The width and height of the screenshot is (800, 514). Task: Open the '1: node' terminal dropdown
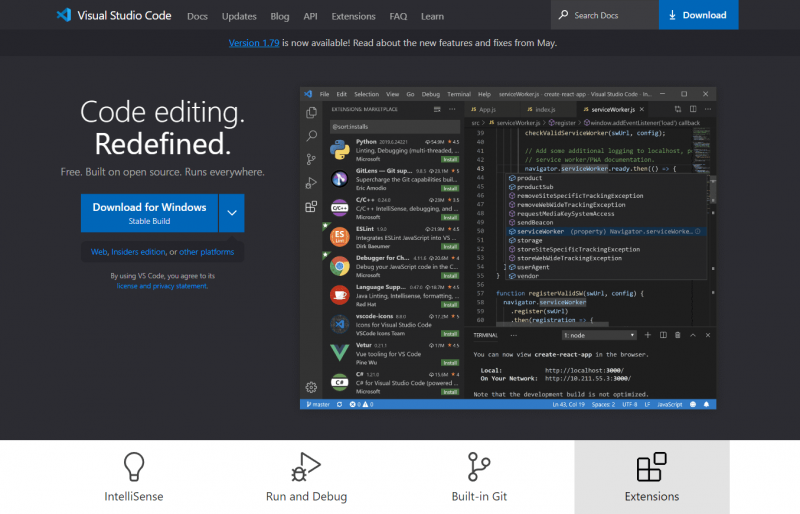pyautogui.click(x=599, y=335)
